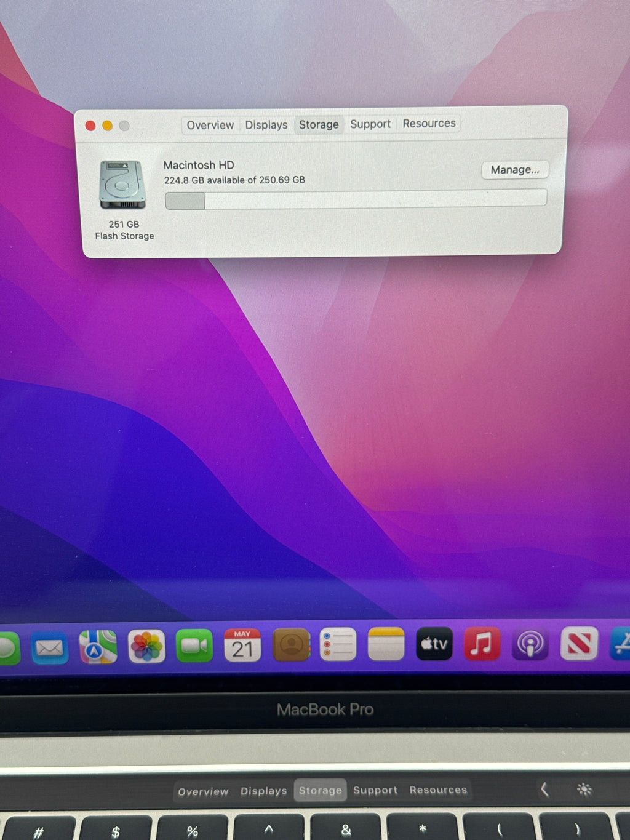Launch Podcasts from the Dock
The width and height of the screenshot is (630, 840).
click(530, 644)
